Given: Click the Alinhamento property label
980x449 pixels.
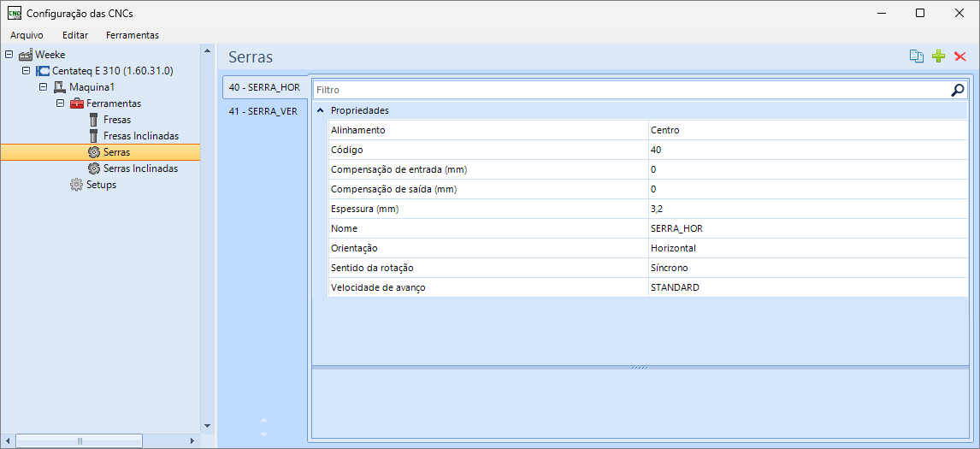Looking at the screenshot, I should [x=358, y=130].
